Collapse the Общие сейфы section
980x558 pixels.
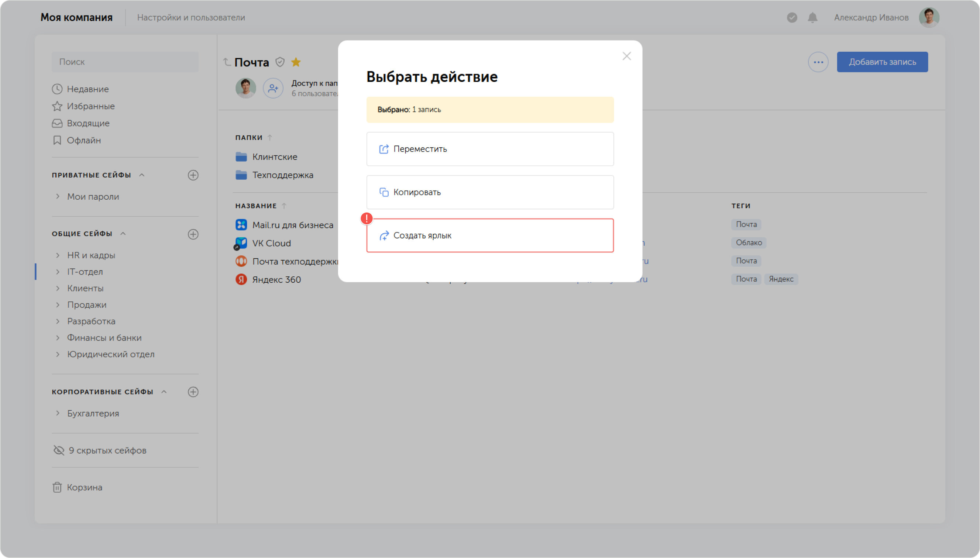coord(123,234)
